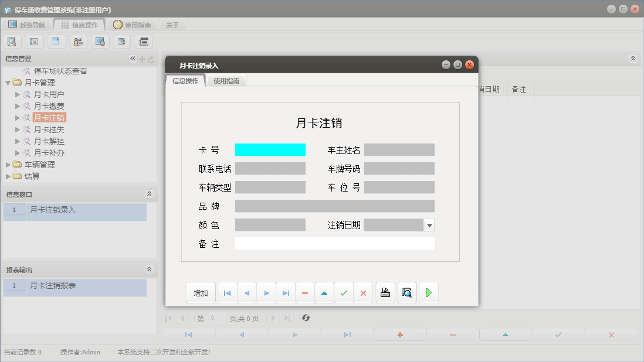The image size is (644, 362).
Task: Click the red delete minus icon in the dialog
Action: tap(305, 292)
